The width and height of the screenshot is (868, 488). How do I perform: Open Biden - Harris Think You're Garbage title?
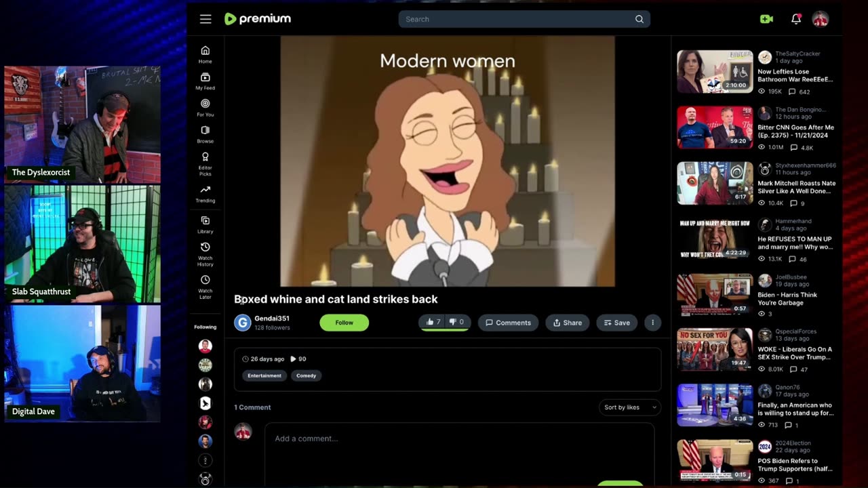788,299
